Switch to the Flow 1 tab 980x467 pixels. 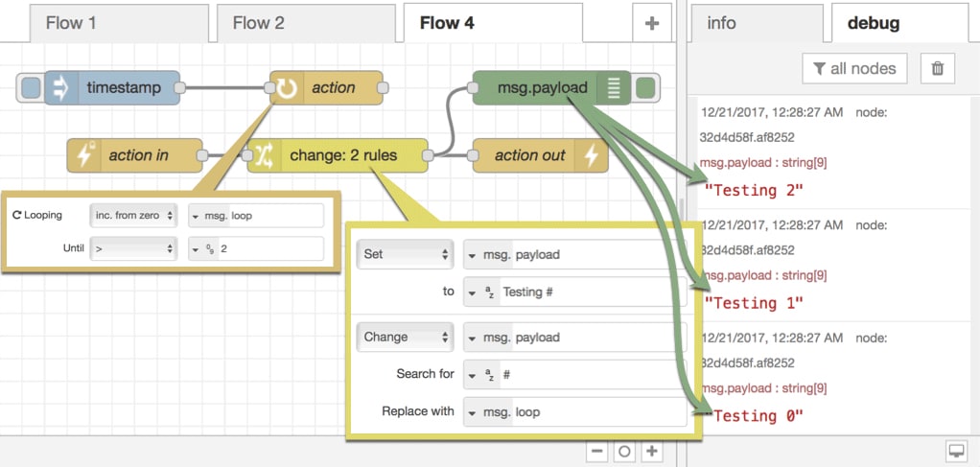119,24
